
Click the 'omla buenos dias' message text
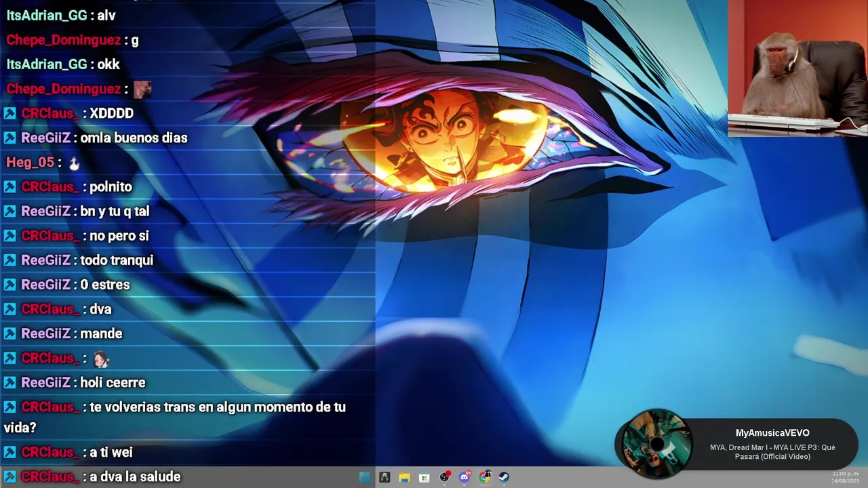tap(134, 138)
